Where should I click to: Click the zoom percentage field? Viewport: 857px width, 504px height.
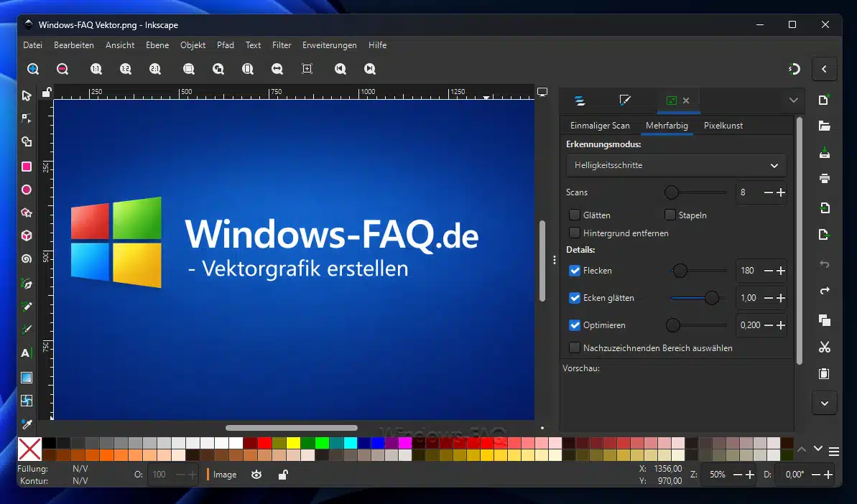coord(719,475)
